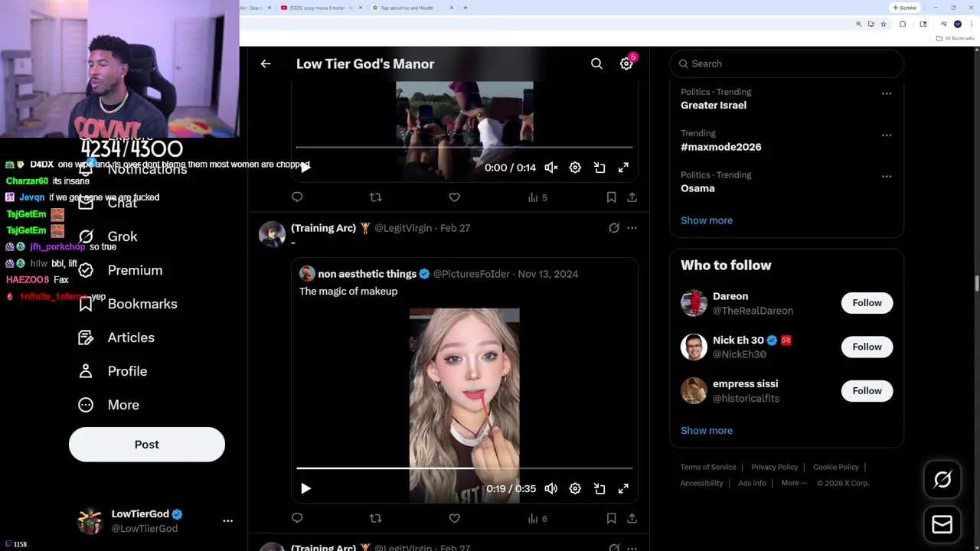Expand the footer More menu
The height and width of the screenshot is (551, 980).
click(x=794, y=483)
